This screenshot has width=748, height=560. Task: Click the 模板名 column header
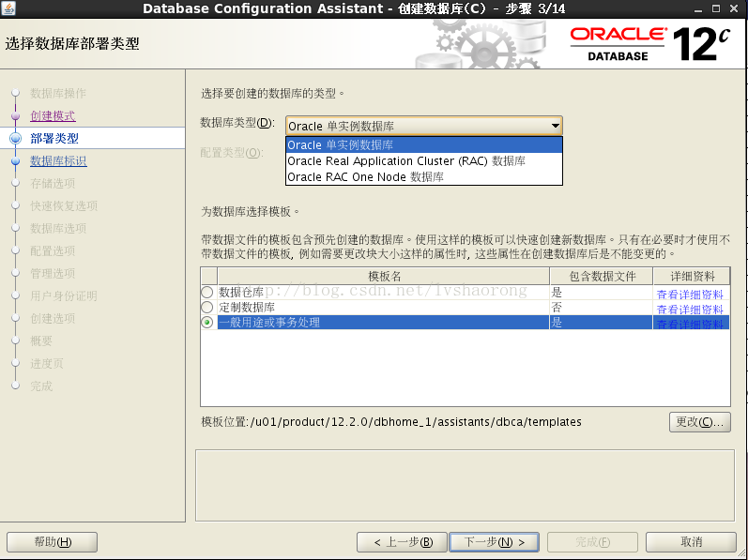point(384,276)
